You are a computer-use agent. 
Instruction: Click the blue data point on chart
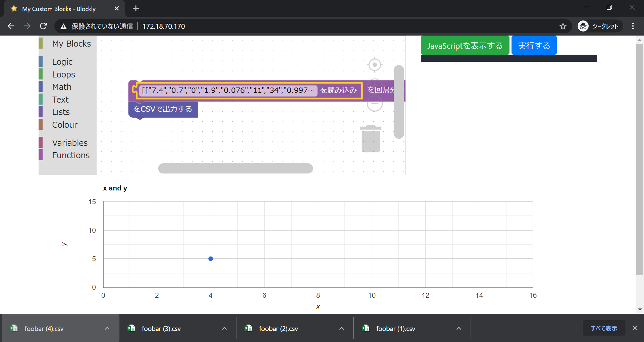click(x=211, y=259)
